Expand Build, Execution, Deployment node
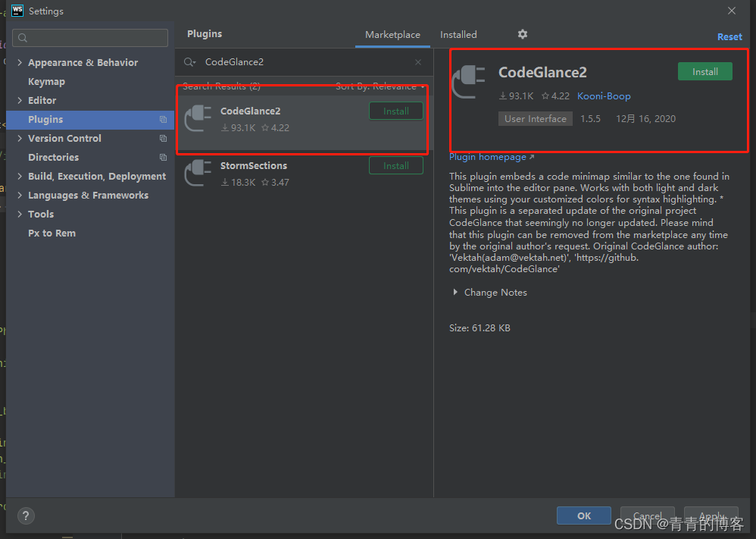 click(20, 176)
